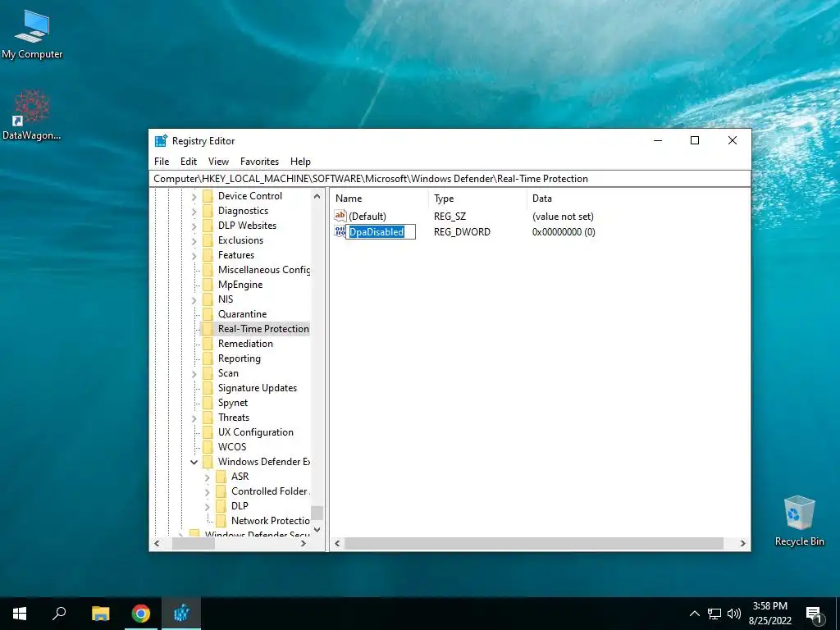Expand the Diagnostics key

(x=194, y=211)
